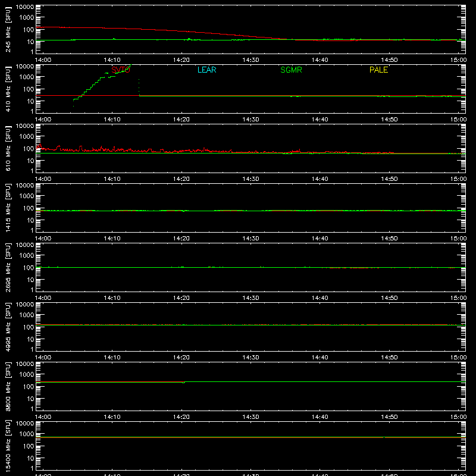Click the 15:00 tick below 245 MHz plot
This screenshot has width=476, height=476.
[458, 60]
